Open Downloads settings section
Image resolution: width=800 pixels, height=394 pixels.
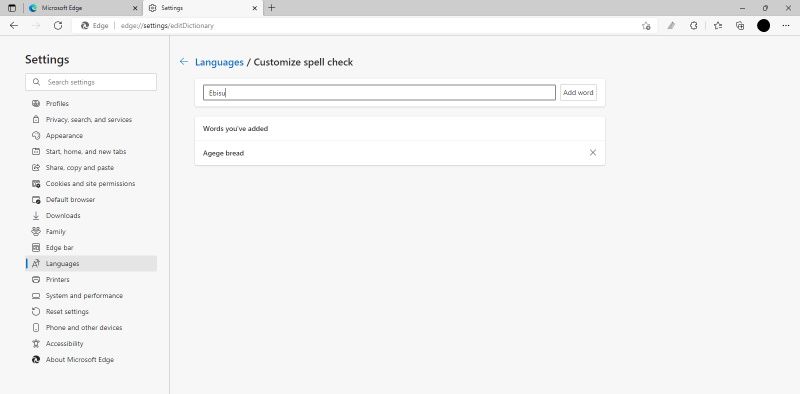click(91, 215)
